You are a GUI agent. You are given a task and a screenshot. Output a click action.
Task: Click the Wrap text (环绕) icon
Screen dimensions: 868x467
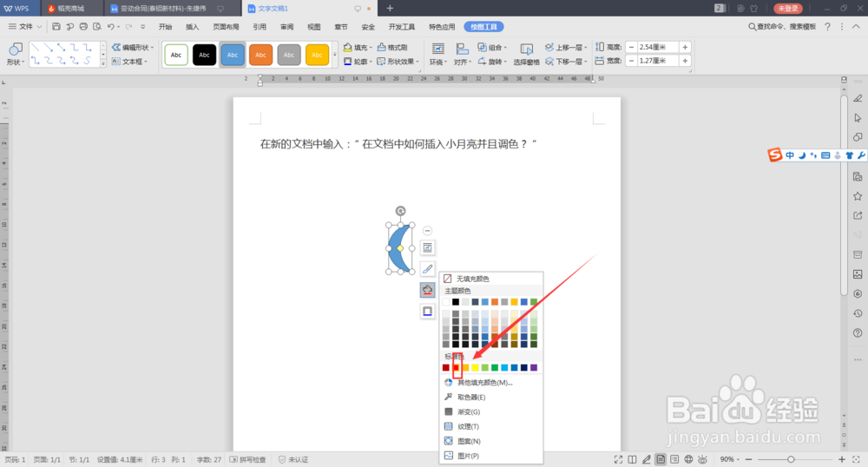437,49
